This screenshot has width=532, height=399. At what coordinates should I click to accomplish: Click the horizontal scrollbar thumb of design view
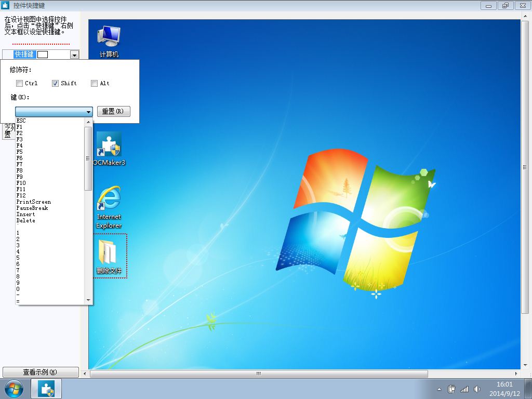click(x=259, y=374)
